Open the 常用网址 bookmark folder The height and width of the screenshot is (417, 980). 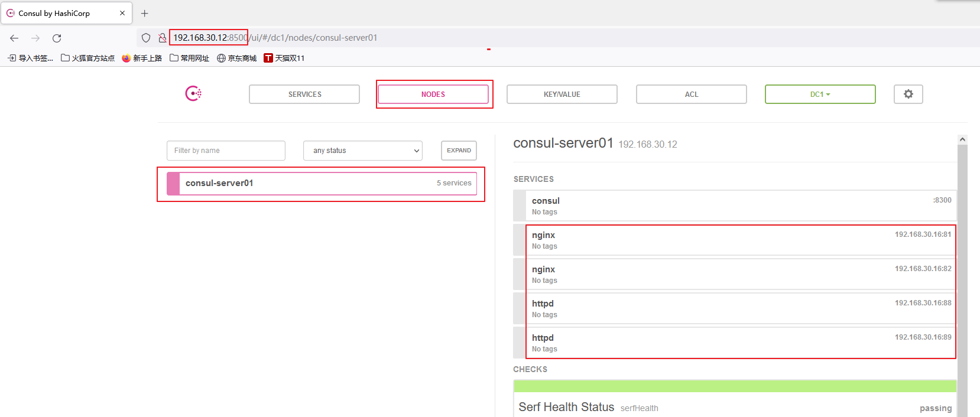(189, 58)
